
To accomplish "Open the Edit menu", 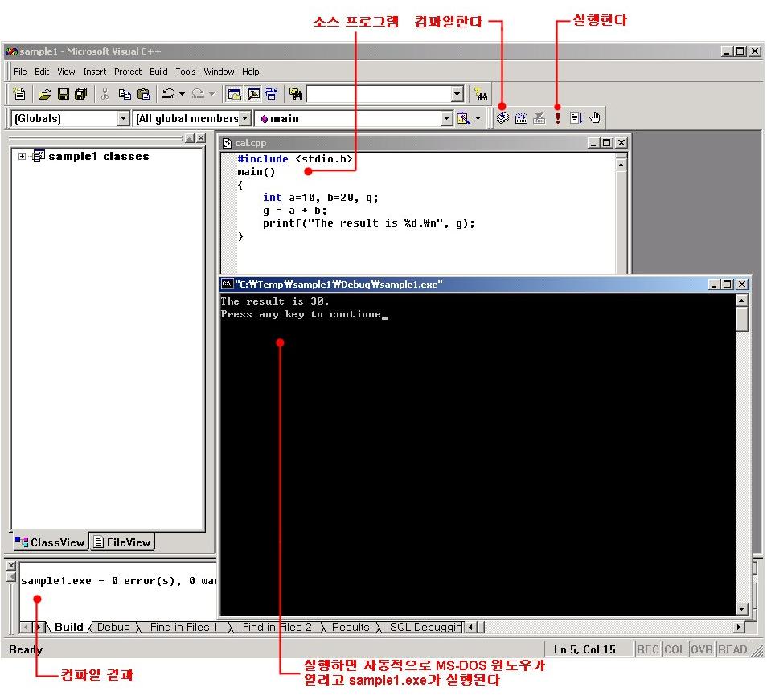I will tap(42, 72).
